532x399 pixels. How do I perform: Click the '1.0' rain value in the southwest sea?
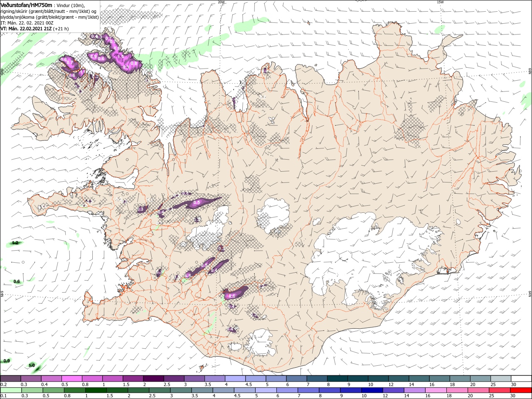pos(32,365)
